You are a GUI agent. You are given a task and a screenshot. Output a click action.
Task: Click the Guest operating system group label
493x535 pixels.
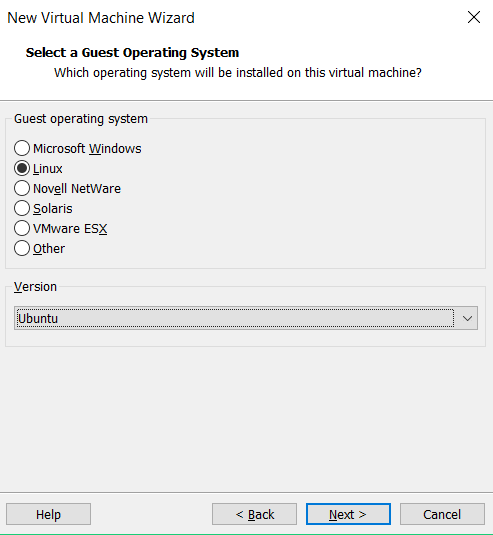click(x=81, y=119)
